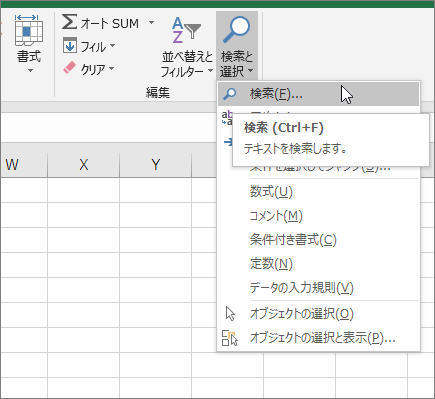Select column Y header
The width and height of the screenshot is (435, 399).
156,165
